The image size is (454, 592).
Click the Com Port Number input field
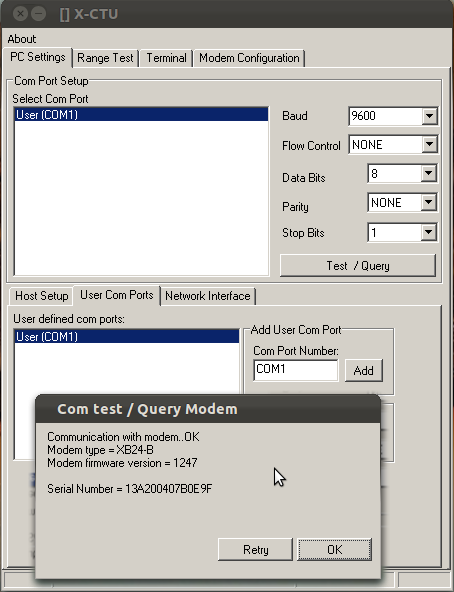[x=296, y=370]
